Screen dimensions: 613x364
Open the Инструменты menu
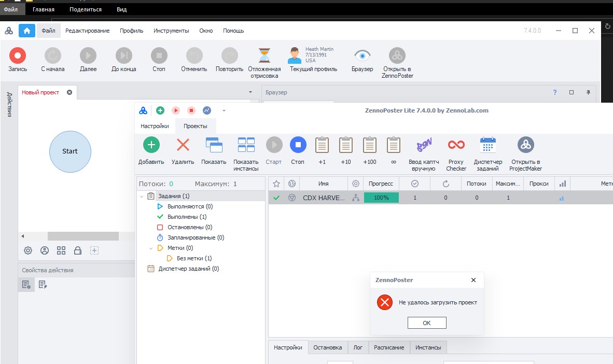pos(171,31)
